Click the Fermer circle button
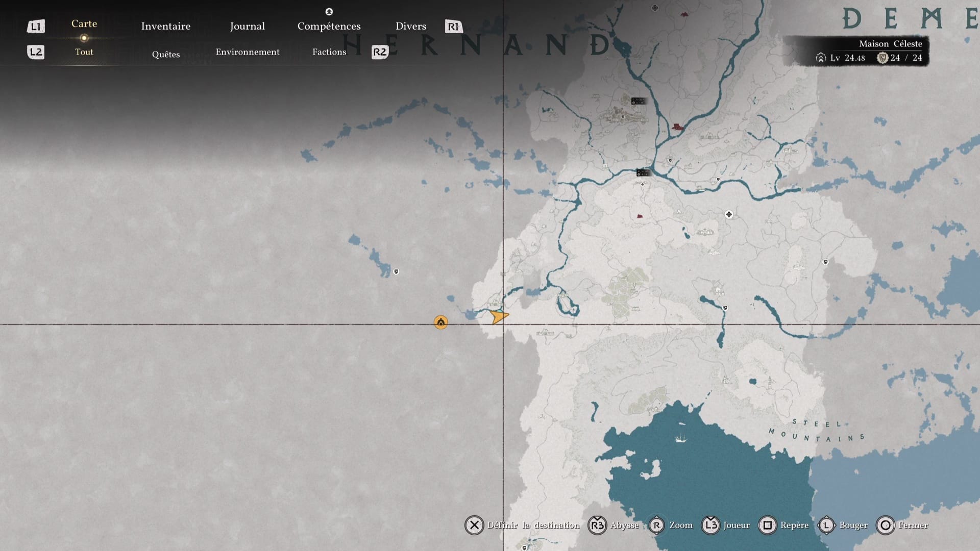Image resolution: width=980 pixels, height=551 pixels. [x=886, y=525]
